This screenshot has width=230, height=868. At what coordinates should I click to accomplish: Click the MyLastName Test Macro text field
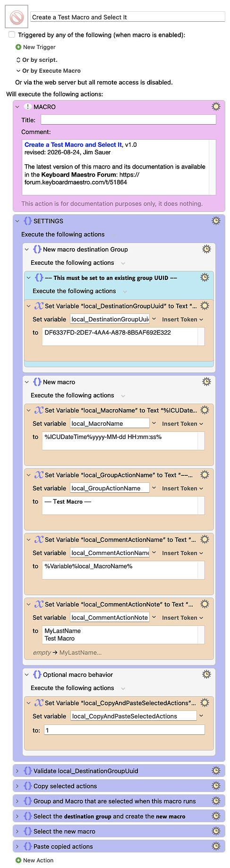coord(123,635)
